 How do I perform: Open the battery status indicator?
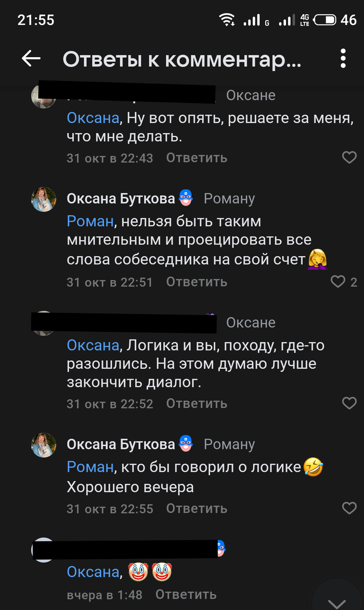325,20
